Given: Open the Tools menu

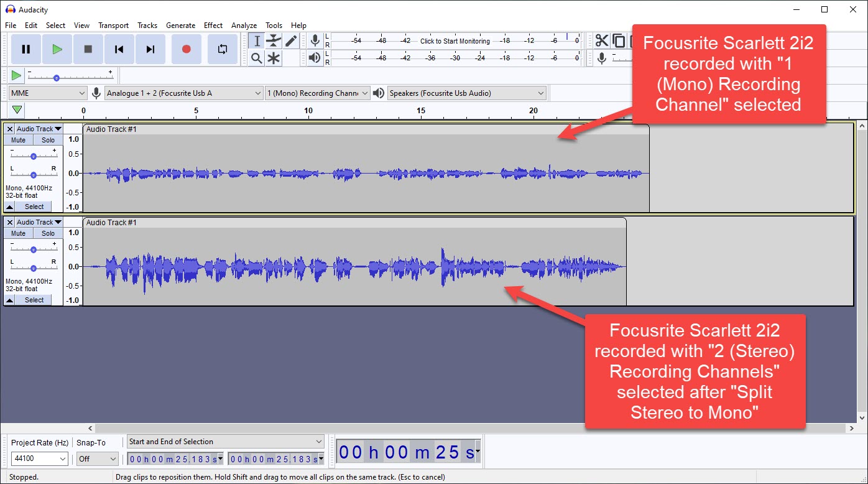Looking at the screenshot, I should pyautogui.click(x=274, y=26).
